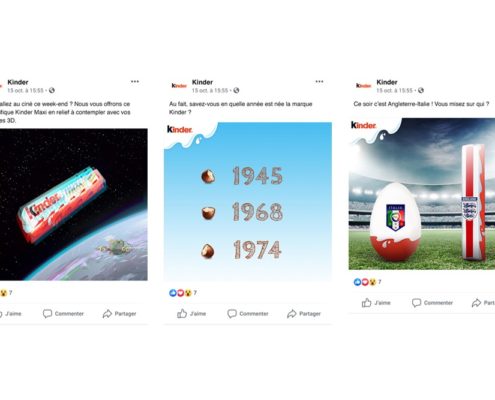Click the Kinder logo avatar on the year quiz post
The width and height of the screenshot is (495, 400).
point(179,86)
